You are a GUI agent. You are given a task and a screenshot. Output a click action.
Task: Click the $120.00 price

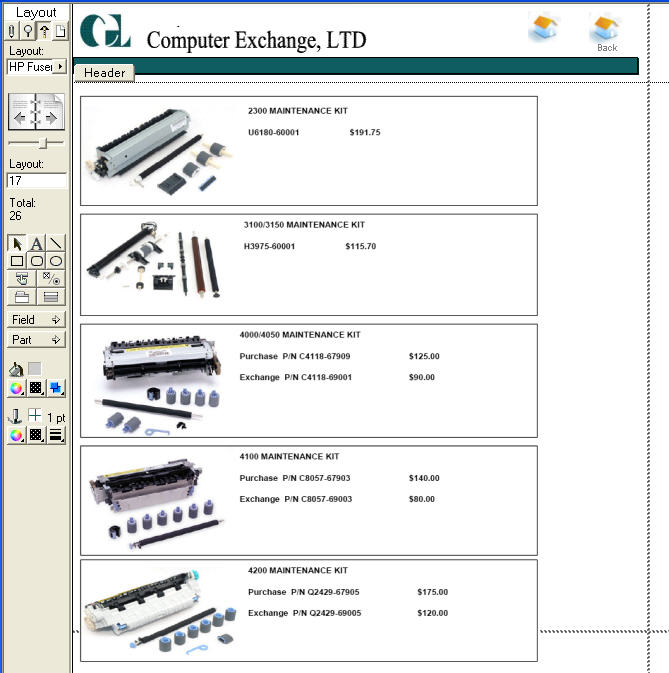coord(433,613)
